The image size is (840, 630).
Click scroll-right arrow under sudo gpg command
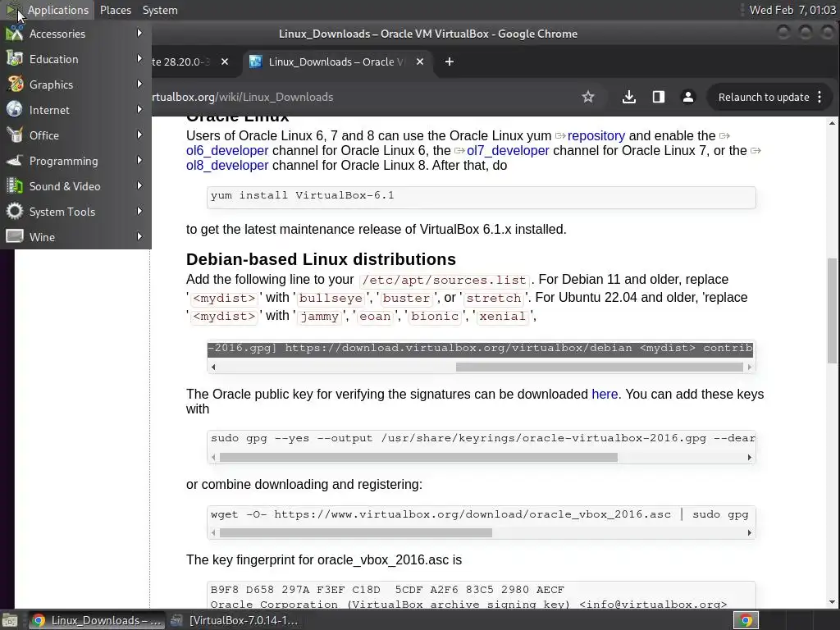(750, 458)
